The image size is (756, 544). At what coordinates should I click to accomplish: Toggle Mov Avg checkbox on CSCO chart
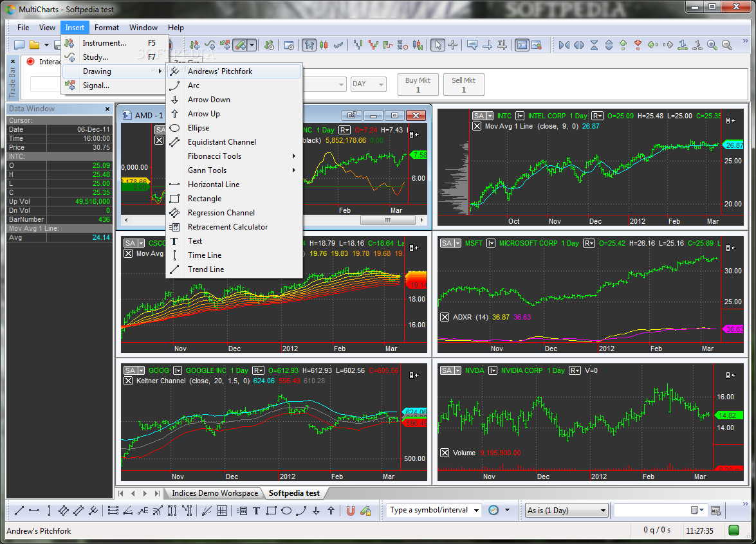click(128, 253)
